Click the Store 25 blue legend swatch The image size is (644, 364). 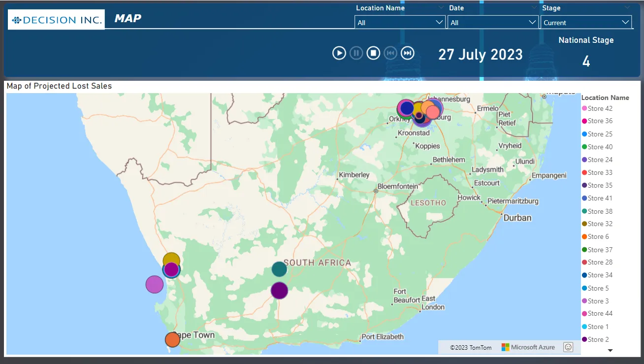[584, 134]
